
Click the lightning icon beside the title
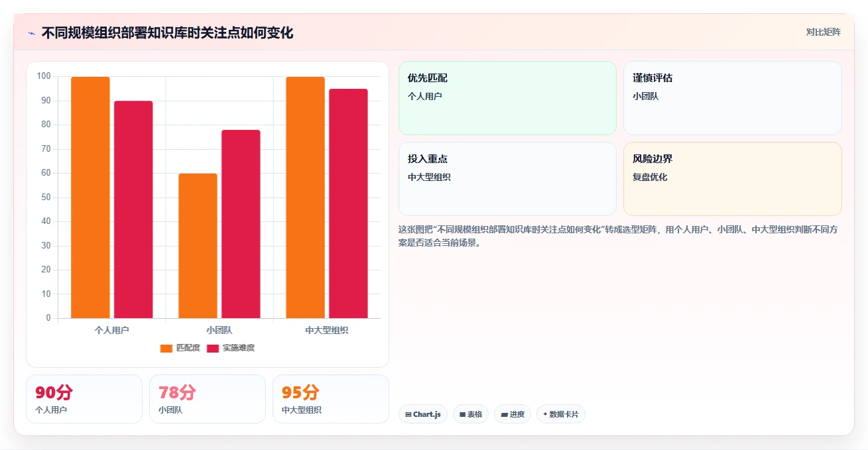(31, 33)
